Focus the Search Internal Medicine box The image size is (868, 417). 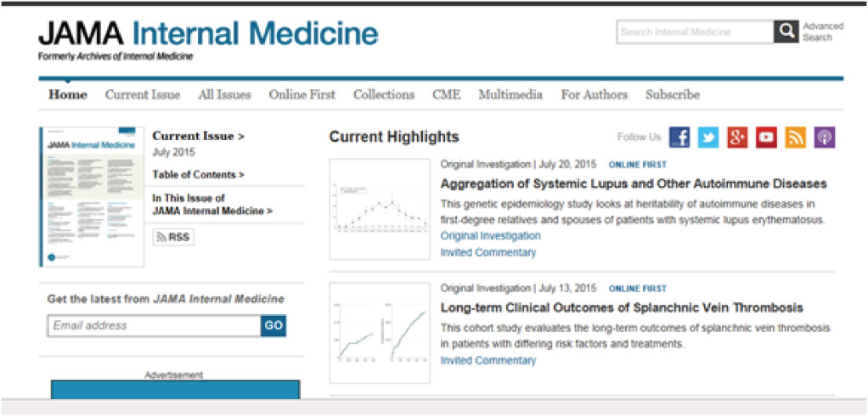(696, 32)
